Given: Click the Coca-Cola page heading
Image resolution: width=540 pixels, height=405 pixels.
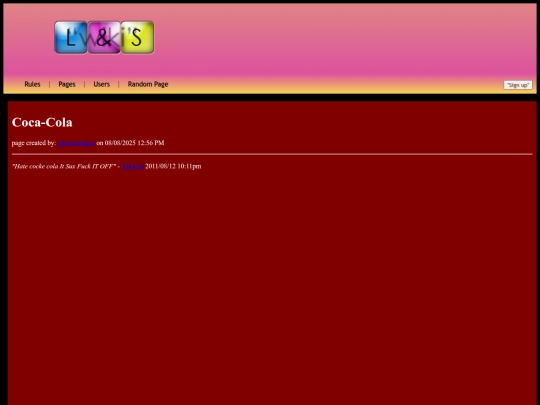Looking at the screenshot, I should [42, 122].
